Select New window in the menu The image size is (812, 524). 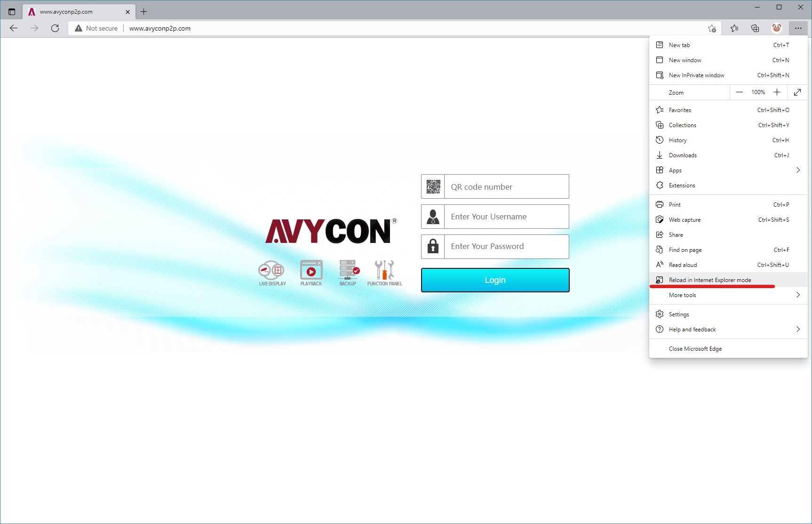pyautogui.click(x=728, y=60)
